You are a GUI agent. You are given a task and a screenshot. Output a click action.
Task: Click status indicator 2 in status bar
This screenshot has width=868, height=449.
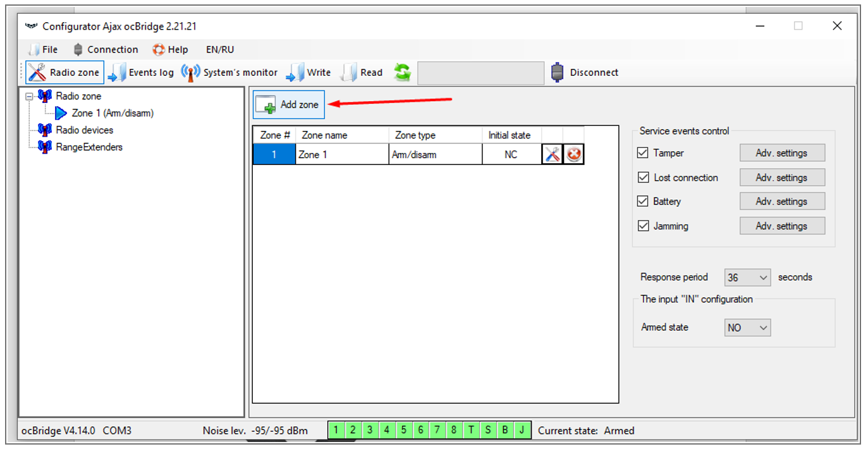[x=353, y=431]
